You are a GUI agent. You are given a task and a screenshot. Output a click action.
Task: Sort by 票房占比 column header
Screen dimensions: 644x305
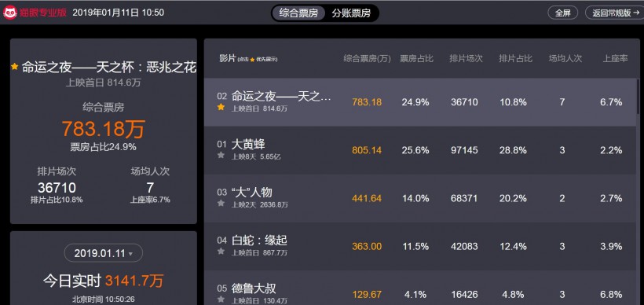click(416, 58)
